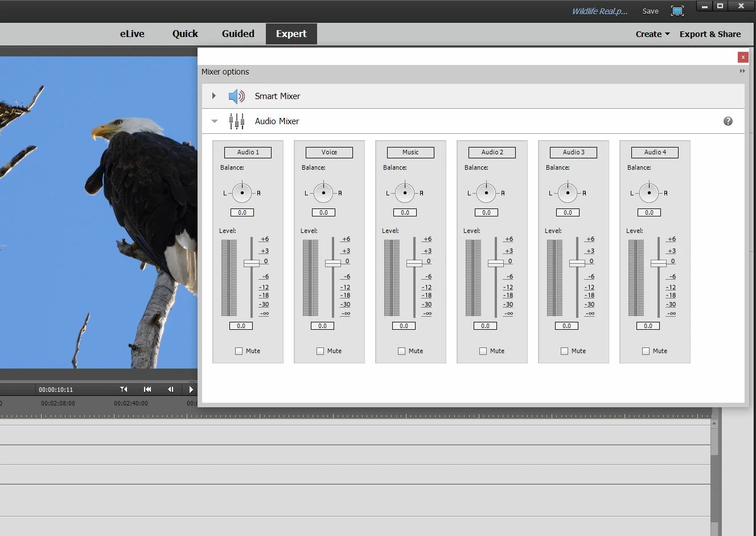This screenshot has width=756, height=536.
Task: Click the Music balance knob
Action: 405,193
